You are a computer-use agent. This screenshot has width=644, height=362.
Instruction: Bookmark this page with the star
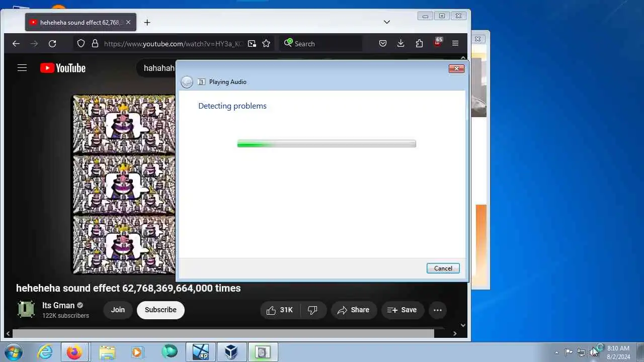[x=266, y=44]
